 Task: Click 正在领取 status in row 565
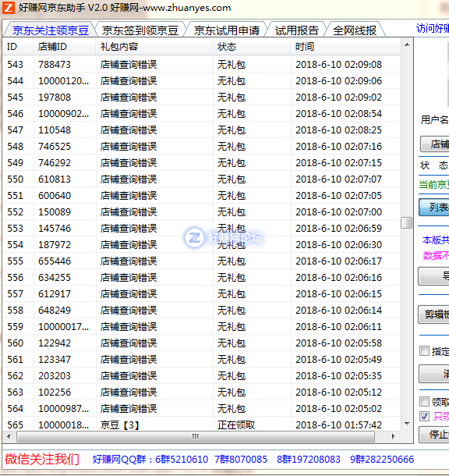[236, 425]
